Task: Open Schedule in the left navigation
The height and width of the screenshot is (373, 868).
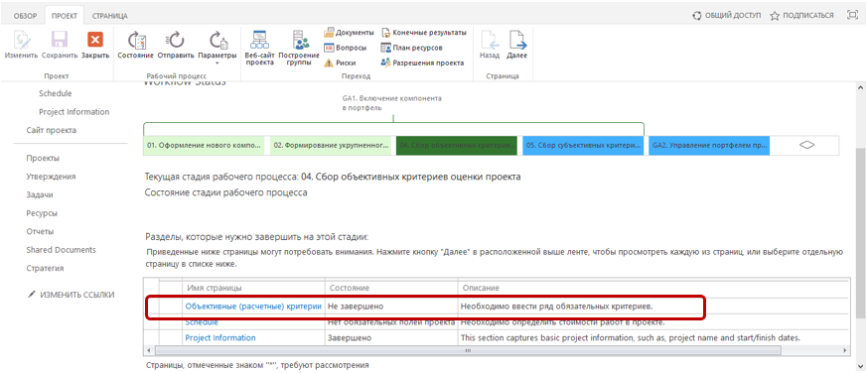Action: pyautogui.click(x=56, y=93)
